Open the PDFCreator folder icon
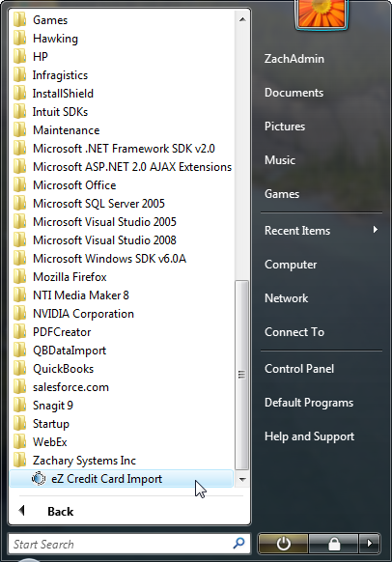 [19, 332]
